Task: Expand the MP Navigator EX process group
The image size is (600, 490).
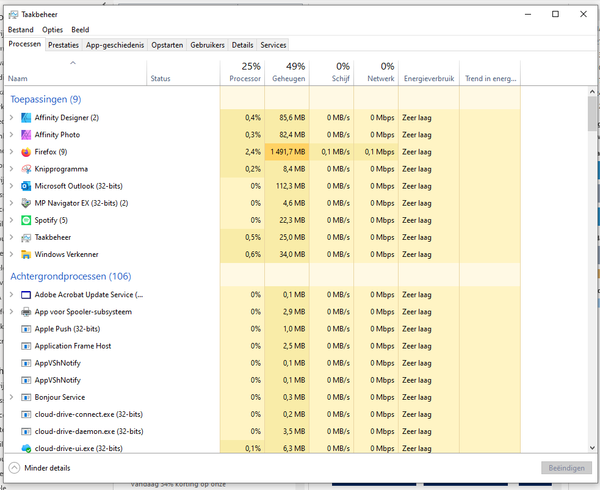Action: click(11, 203)
